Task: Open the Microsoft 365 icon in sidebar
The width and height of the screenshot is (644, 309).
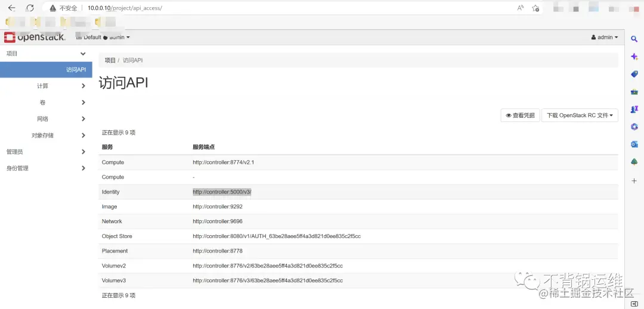Action: click(x=634, y=127)
